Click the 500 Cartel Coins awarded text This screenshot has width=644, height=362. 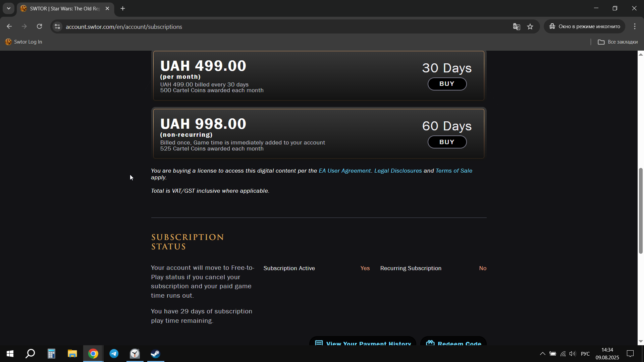click(212, 90)
